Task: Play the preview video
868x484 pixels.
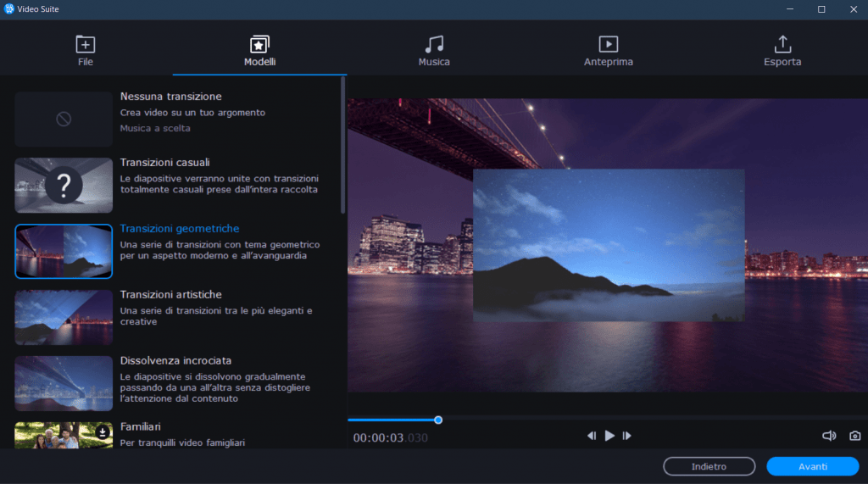Action: [609, 436]
